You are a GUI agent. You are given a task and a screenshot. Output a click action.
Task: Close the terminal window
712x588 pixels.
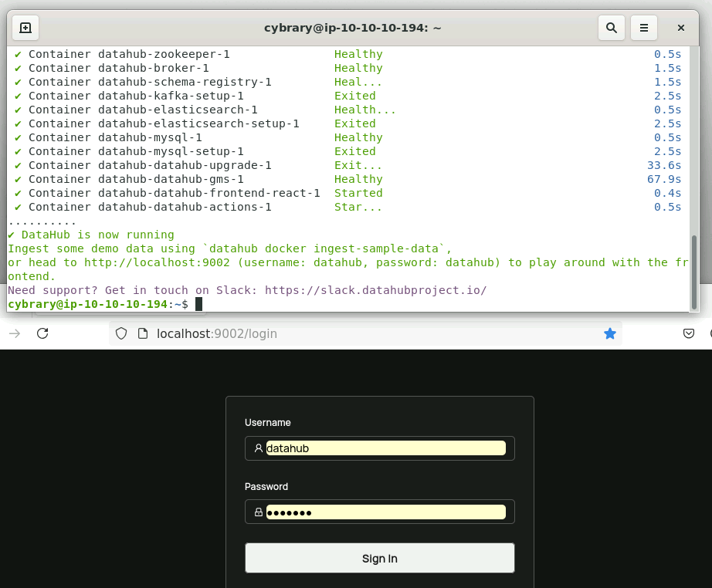click(x=680, y=28)
